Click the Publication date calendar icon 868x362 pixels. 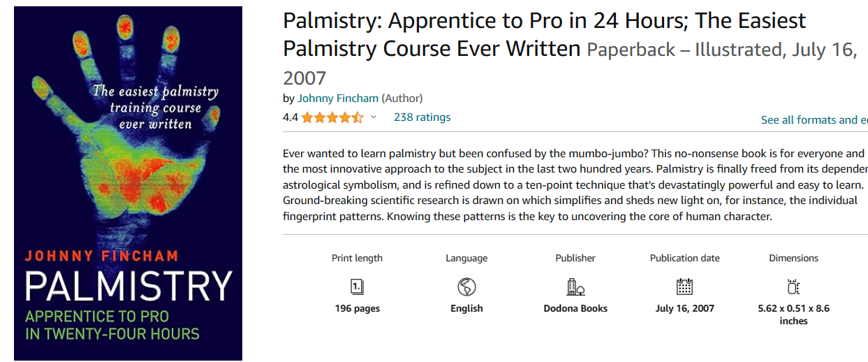pyautogui.click(x=684, y=287)
